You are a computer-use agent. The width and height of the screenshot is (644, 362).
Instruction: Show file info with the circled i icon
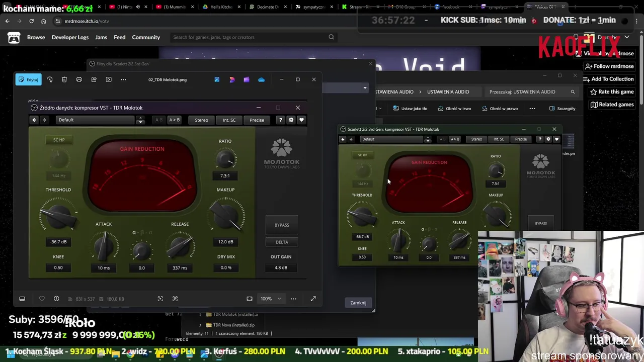point(56,299)
